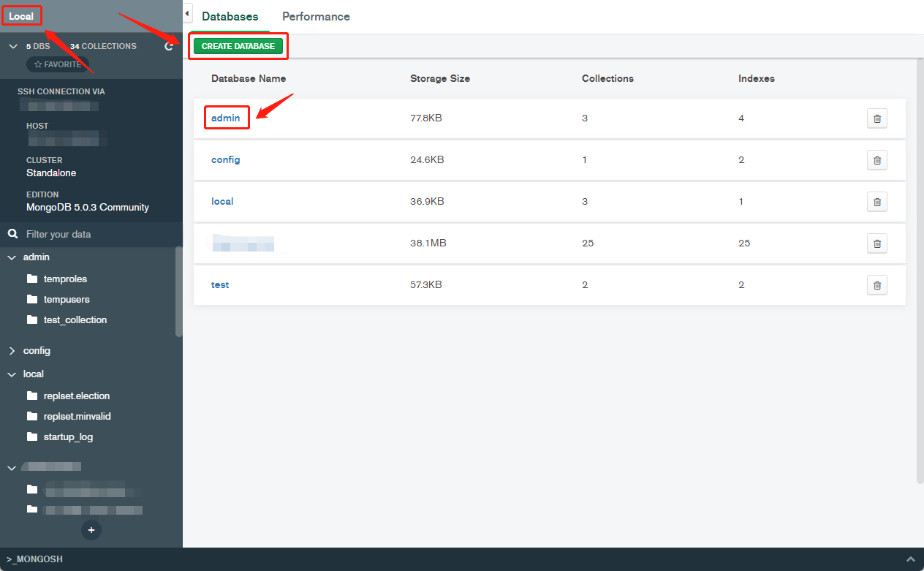Add a database using the plus icon
Image resolution: width=924 pixels, height=571 pixels.
coord(91,529)
